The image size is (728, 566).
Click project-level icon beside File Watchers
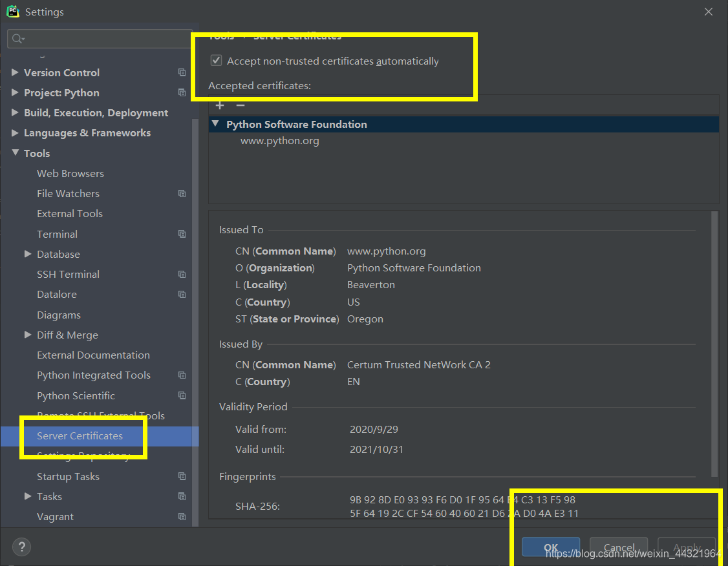click(x=182, y=193)
